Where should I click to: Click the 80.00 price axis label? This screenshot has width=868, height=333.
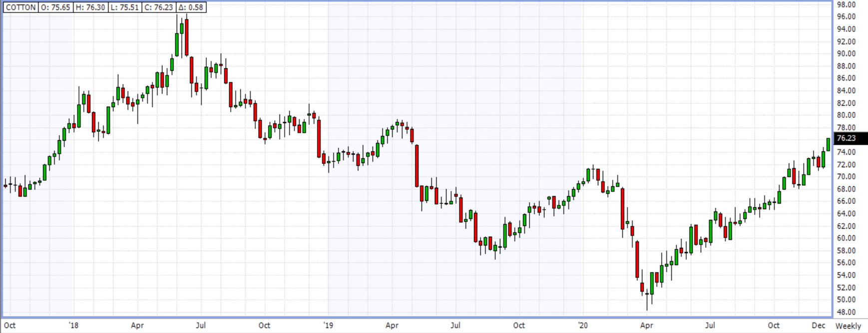pyautogui.click(x=846, y=115)
